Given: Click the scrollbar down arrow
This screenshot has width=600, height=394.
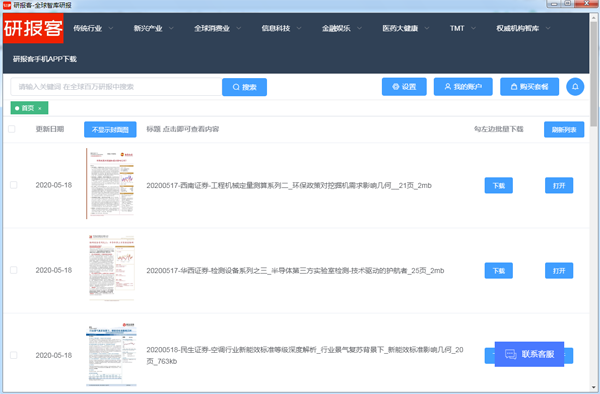Looking at the screenshot, I should click(x=594, y=387).
